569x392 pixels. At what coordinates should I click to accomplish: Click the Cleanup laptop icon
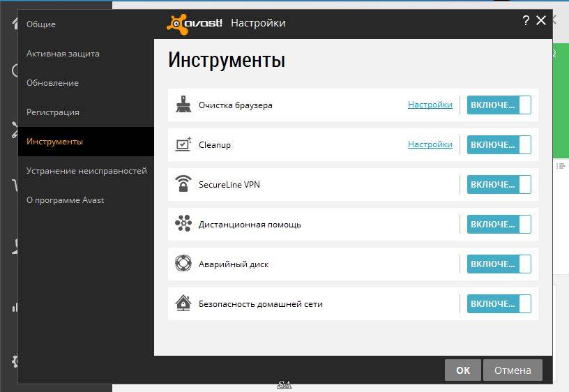click(183, 144)
